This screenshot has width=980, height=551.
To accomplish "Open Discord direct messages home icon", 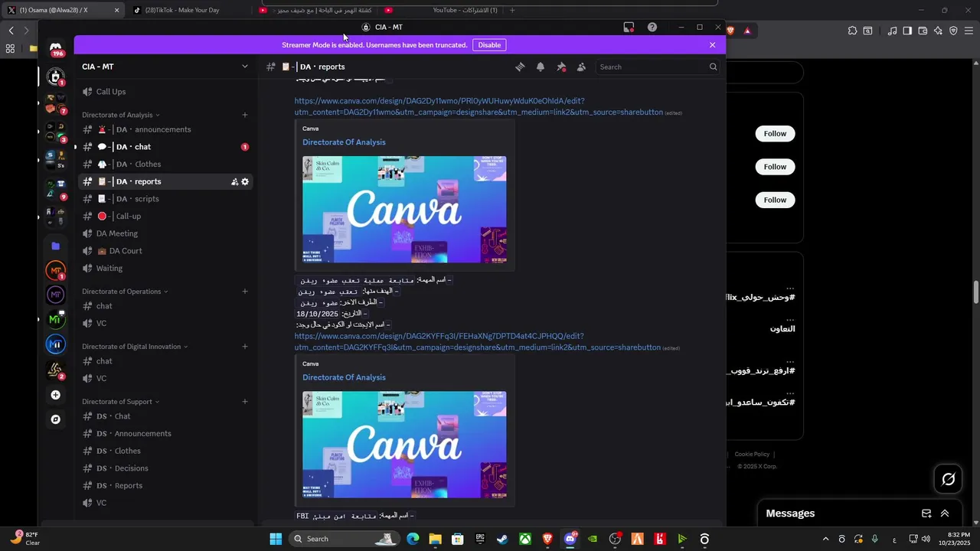I will click(56, 48).
